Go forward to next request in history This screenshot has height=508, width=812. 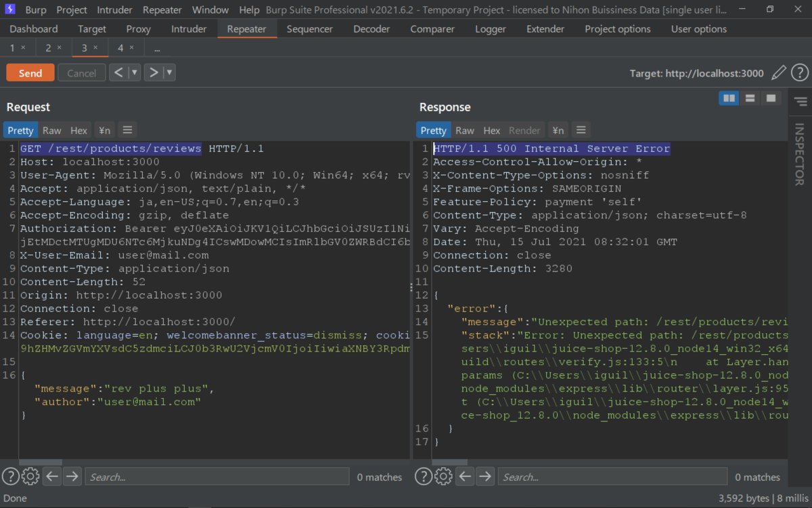coord(154,72)
